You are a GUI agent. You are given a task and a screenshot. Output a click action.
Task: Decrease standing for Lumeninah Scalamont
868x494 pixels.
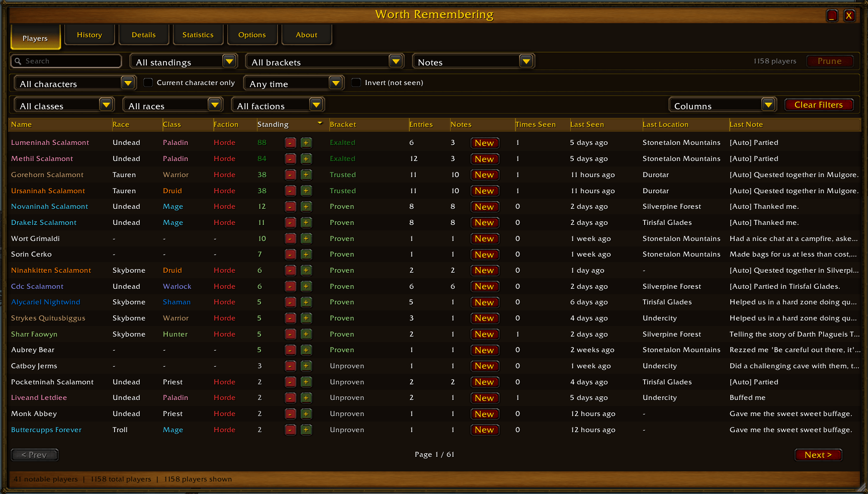point(290,143)
